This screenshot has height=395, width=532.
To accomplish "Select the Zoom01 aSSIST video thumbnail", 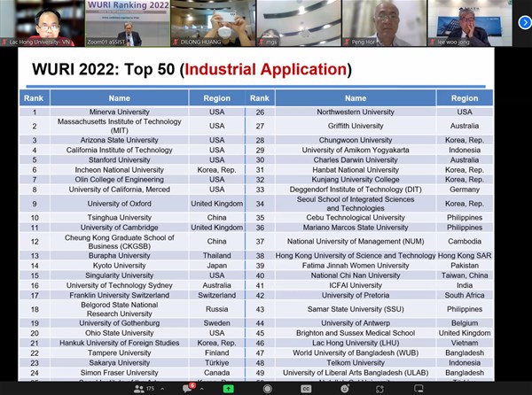I will pos(127,22).
